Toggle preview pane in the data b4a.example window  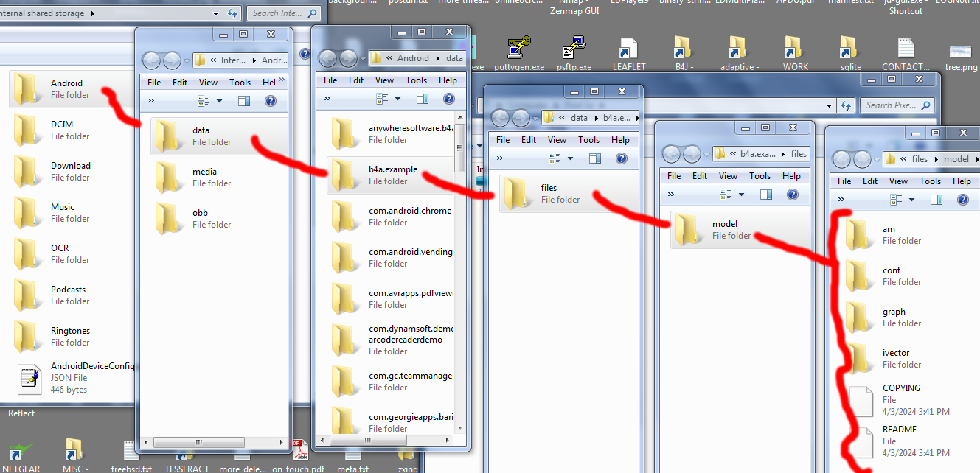pos(596,158)
